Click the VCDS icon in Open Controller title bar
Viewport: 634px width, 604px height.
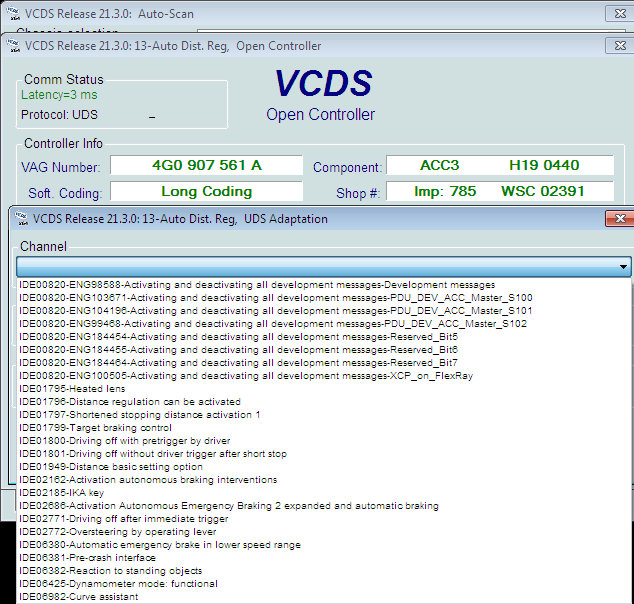13,46
